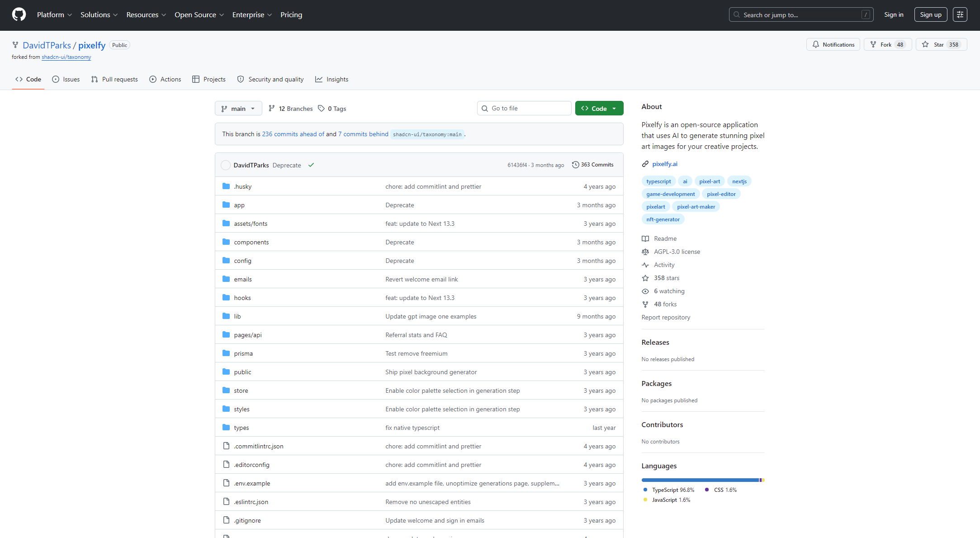Click the typescript topic tag
Screen dimensions: 980x538
[658, 181]
